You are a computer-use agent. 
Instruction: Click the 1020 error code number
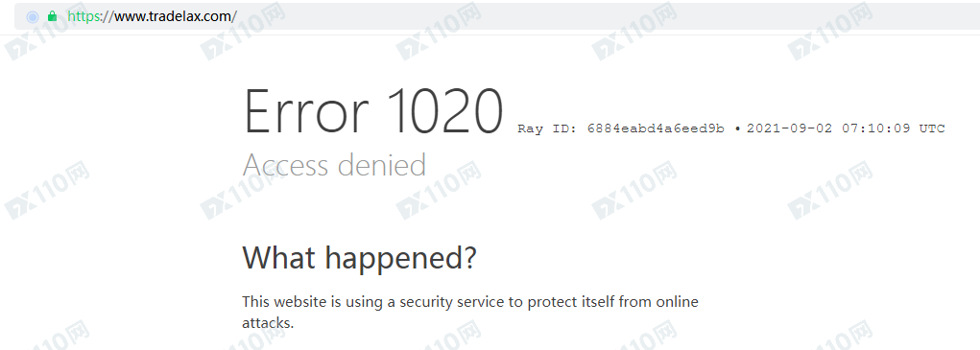click(443, 111)
